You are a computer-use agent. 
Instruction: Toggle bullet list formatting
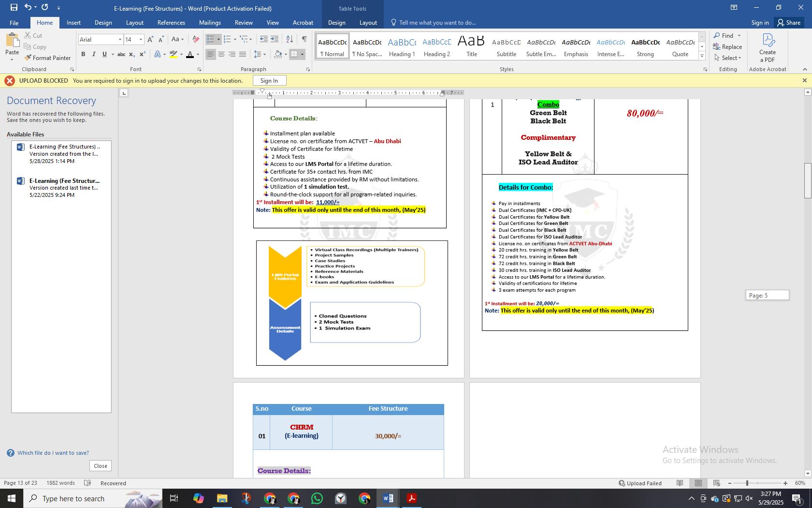[211, 39]
